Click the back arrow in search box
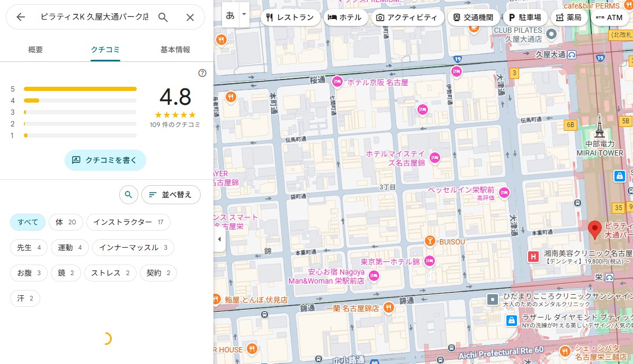Screen dimensions: 633x364 pos(21,17)
